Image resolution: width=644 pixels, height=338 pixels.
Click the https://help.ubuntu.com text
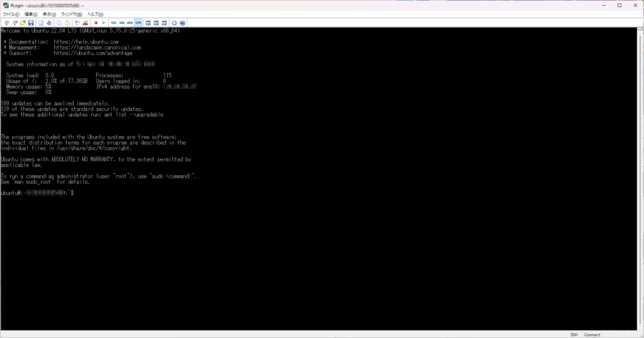click(x=86, y=42)
